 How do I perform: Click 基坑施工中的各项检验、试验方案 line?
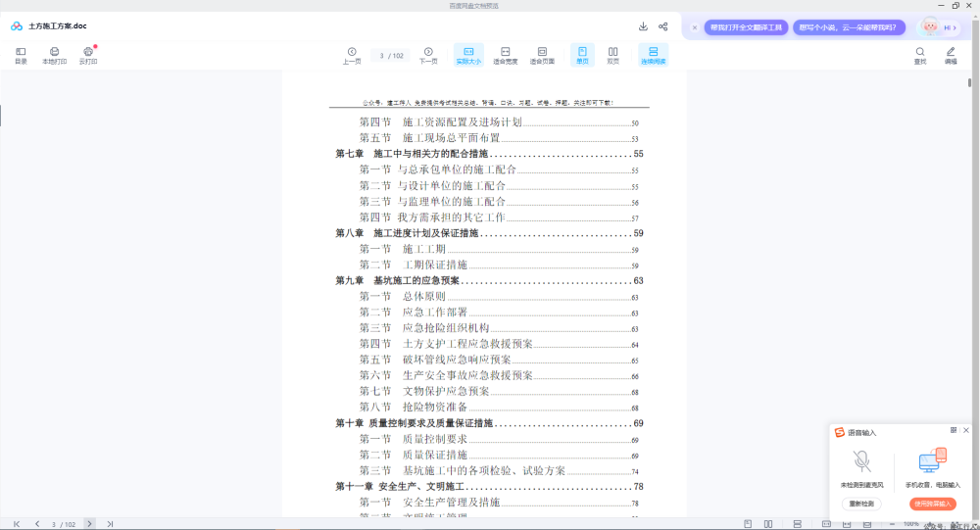pos(499,471)
